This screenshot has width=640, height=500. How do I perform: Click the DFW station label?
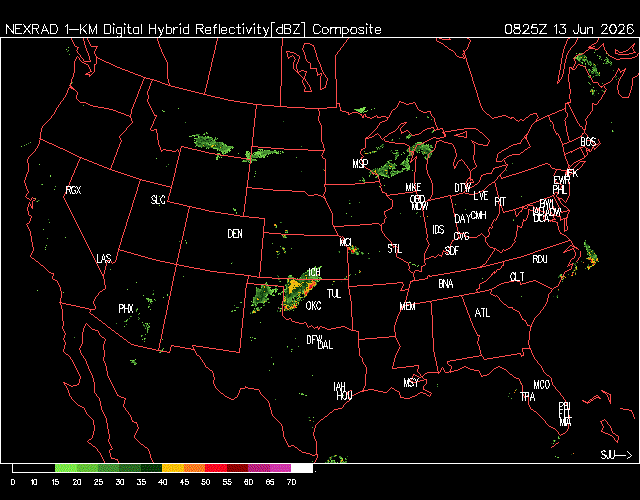tap(314, 339)
